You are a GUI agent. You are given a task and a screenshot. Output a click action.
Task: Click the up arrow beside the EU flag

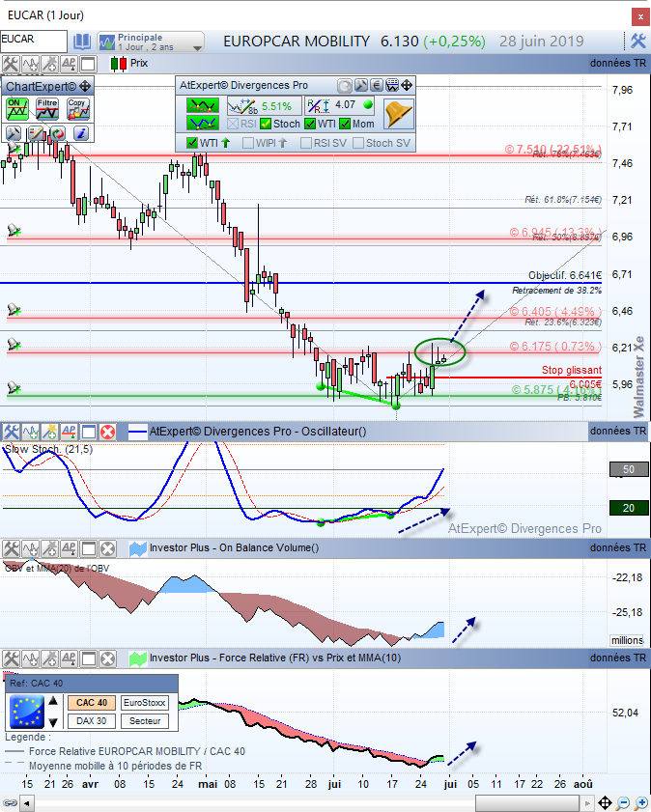pos(53,701)
